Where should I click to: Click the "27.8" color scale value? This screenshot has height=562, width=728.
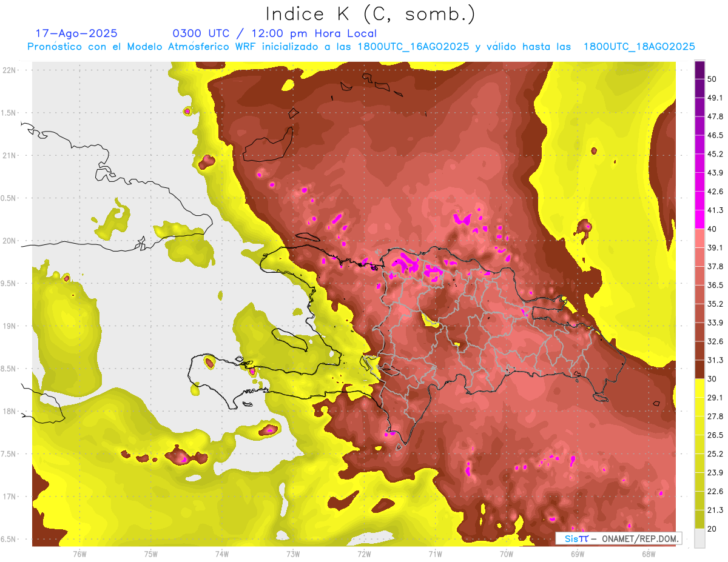coord(715,416)
